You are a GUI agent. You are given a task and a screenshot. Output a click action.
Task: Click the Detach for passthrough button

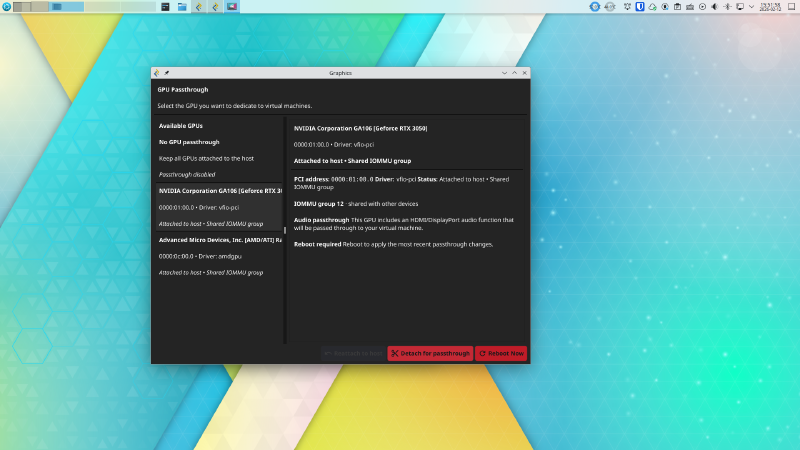coord(429,353)
